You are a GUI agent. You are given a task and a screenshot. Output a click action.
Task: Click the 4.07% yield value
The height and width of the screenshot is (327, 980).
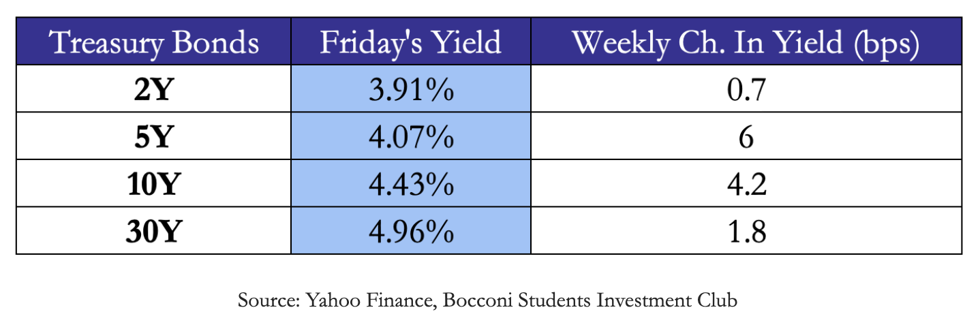pyautogui.click(x=410, y=138)
